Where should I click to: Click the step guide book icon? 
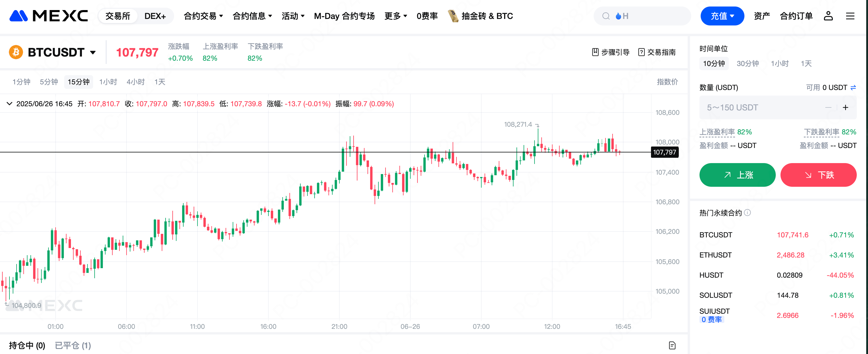(x=595, y=52)
